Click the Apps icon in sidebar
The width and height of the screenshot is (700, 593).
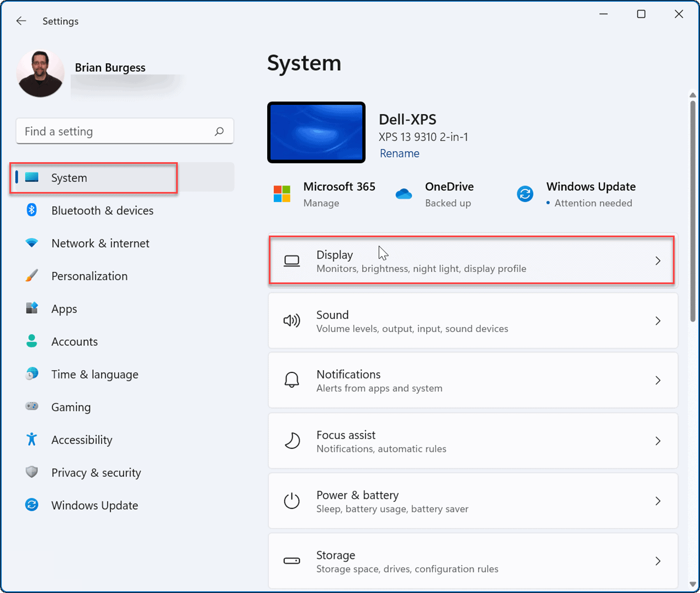[x=32, y=308]
